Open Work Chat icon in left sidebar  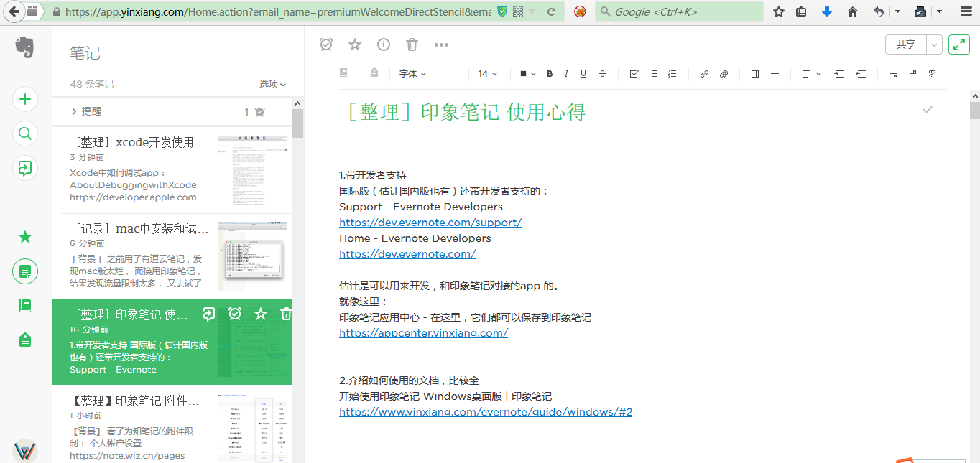tap(25, 168)
